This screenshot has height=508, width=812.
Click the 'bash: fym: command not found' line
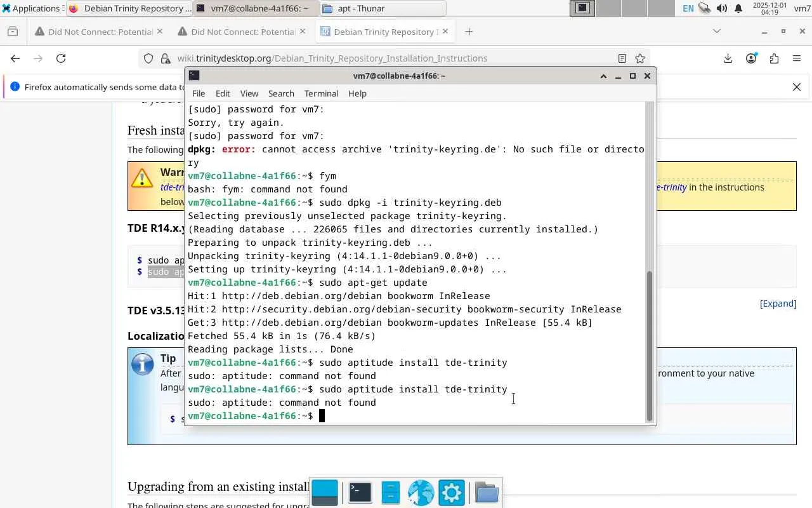point(268,189)
